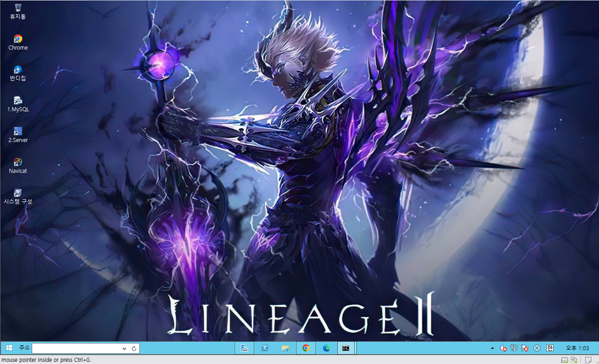The image size is (599, 364).
Task: Click the VM network adapter status icon
Action: 574,360
